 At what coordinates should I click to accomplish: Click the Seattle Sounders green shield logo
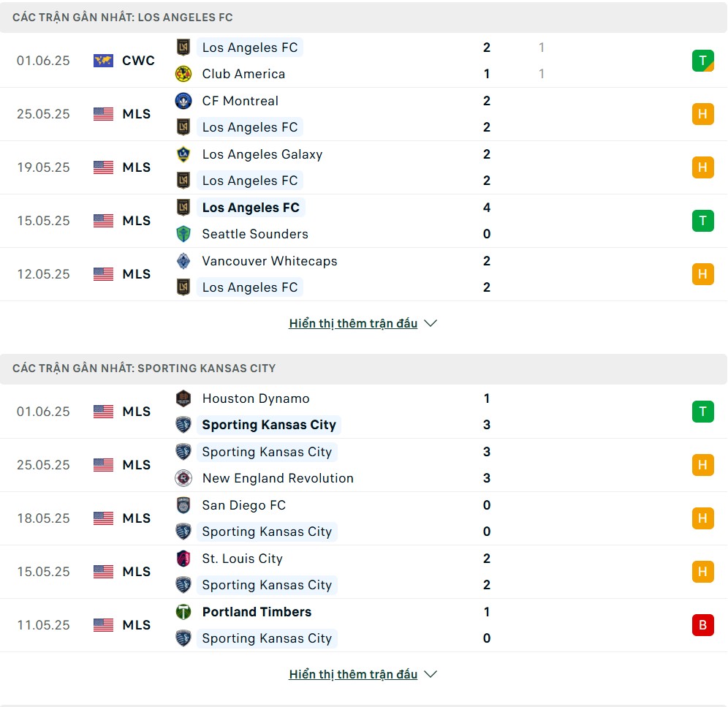tap(183, 234)
